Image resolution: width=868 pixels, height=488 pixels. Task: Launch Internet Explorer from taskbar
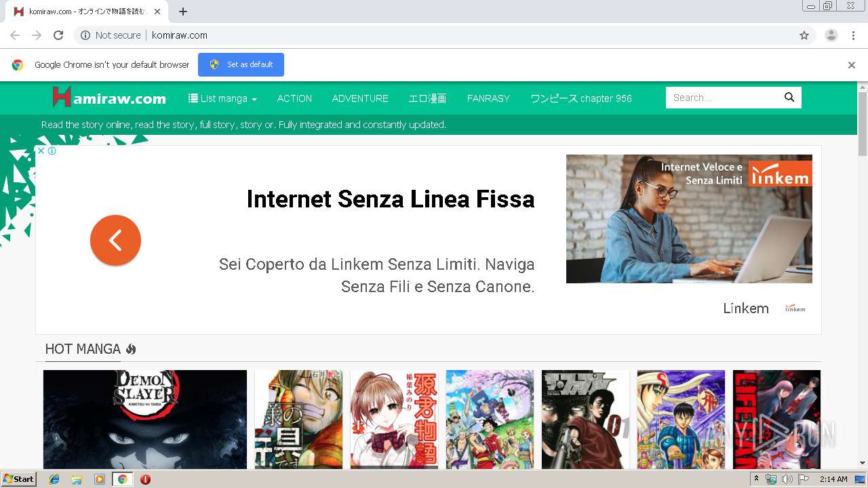54,479
